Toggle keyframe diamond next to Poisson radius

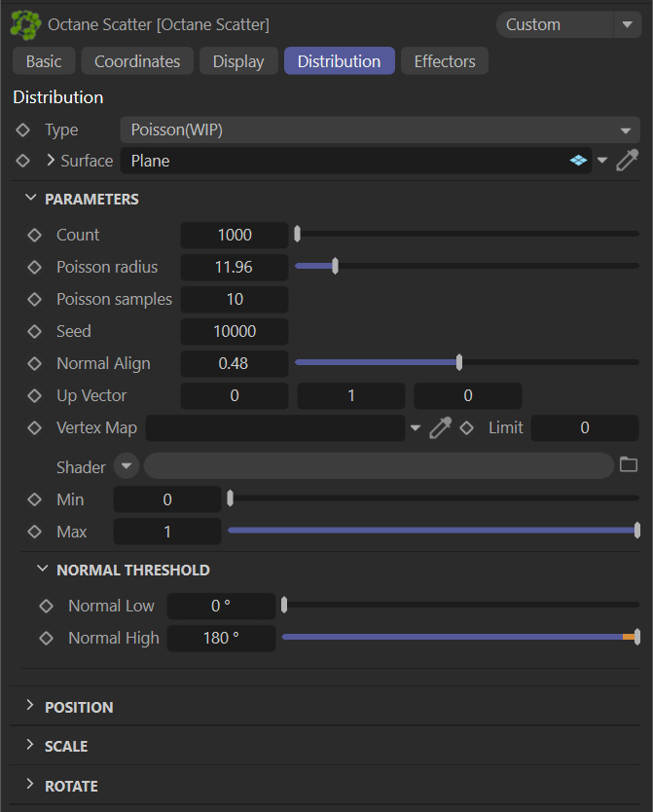coord(35,267)
